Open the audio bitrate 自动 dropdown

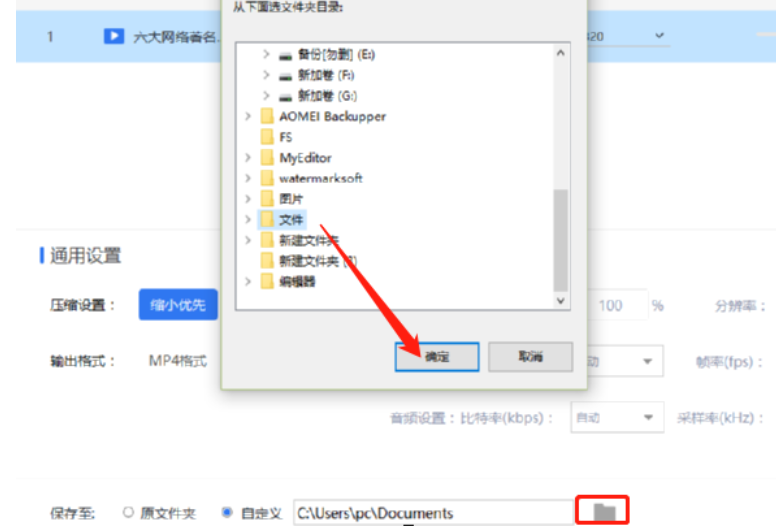pyautogui.click(x=617, y=418)
